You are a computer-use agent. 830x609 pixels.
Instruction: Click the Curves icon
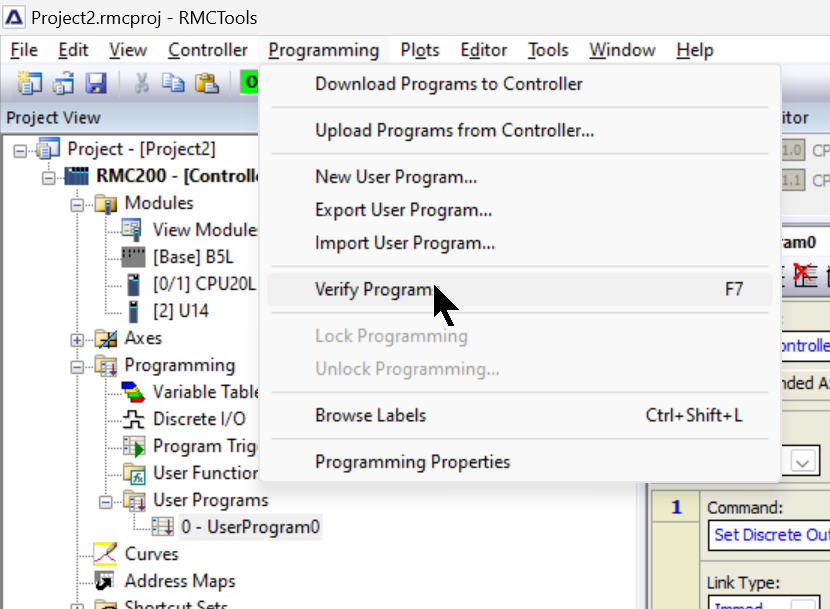point(105,554)
